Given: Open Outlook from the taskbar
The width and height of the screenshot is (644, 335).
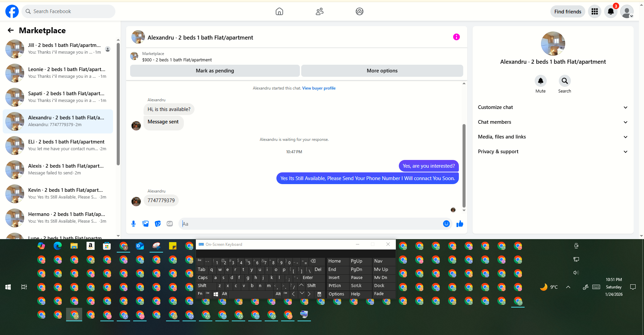Looking at the screenshot, I should [x=140, y=246].
